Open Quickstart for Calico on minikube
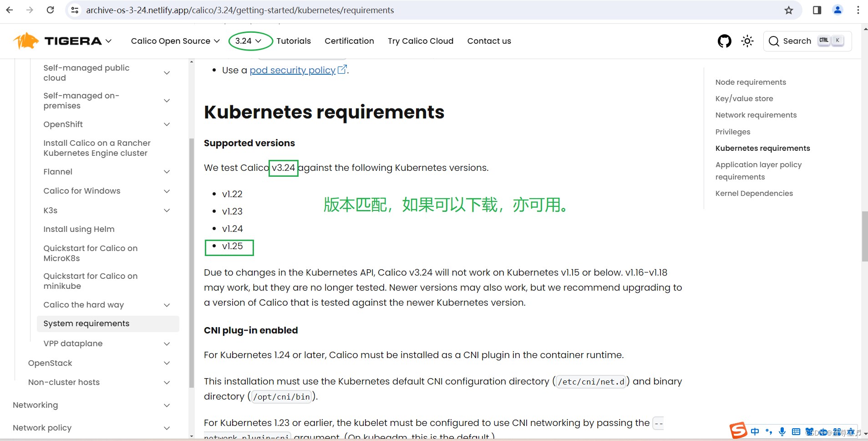Viewport: 868px width, 441px height. pyautogui.click(x=91, y=281)
